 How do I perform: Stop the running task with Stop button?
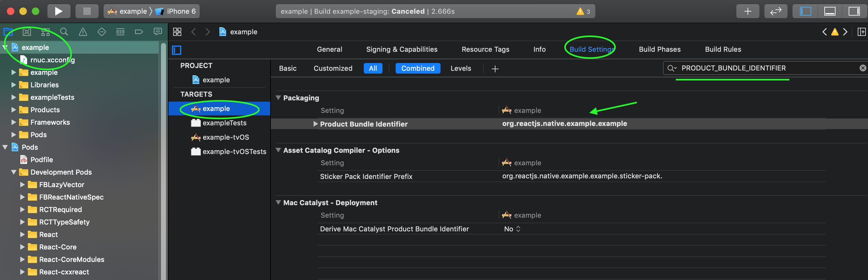tap(87, 11)
